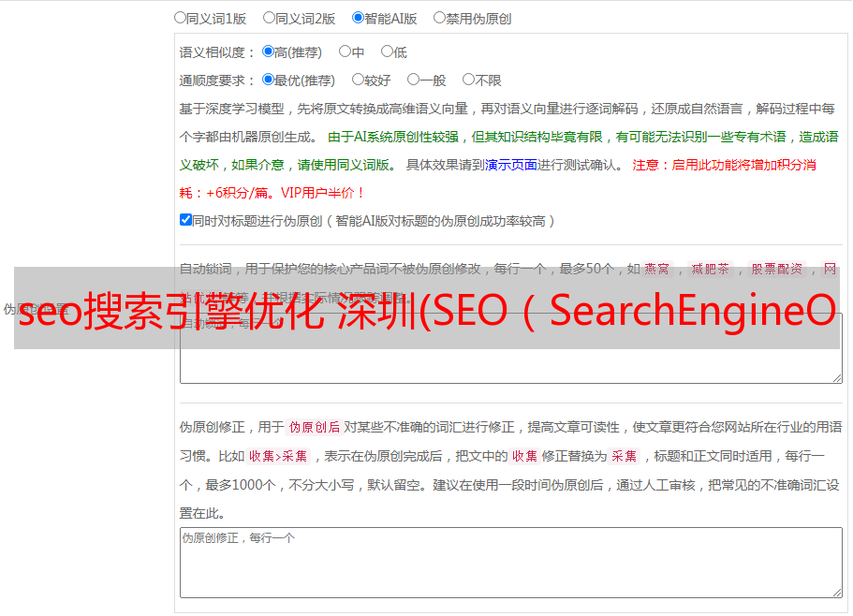Click into the 伪原创修正 textarea
The width and height of the screenshot is (853, 616).
point(511,563)
